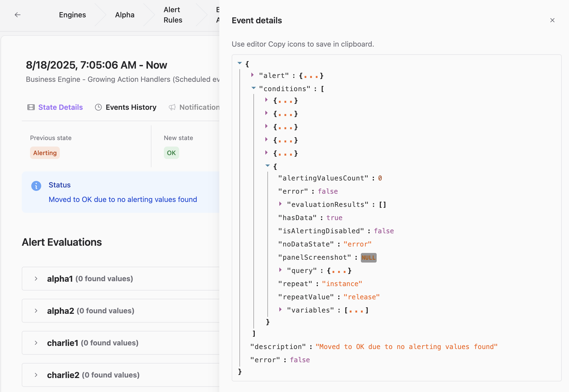
Task: Click the "alert" collapsed {...} placeholder
Action: (x=311, y=76)
